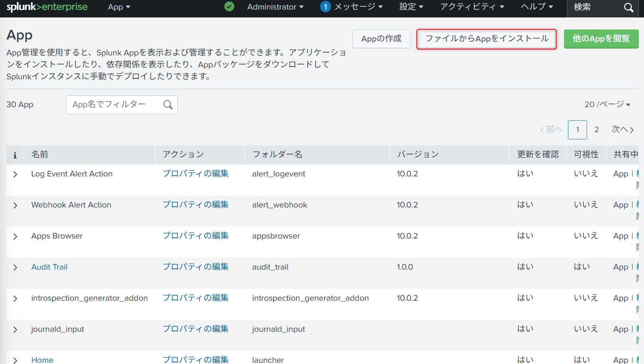
Task: Expand the Webhook Alert Action row
Action: [x=15, y=205]
